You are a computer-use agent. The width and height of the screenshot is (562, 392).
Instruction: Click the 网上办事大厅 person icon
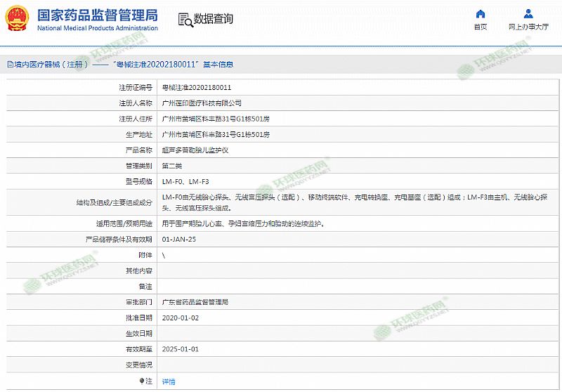click(x=528, y=13)
